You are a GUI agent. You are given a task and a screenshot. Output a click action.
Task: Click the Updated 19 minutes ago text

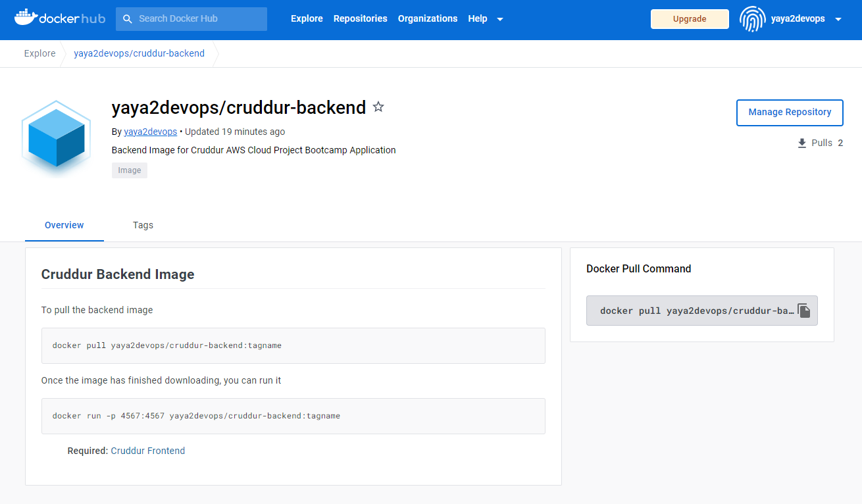(x=235, y=132)
